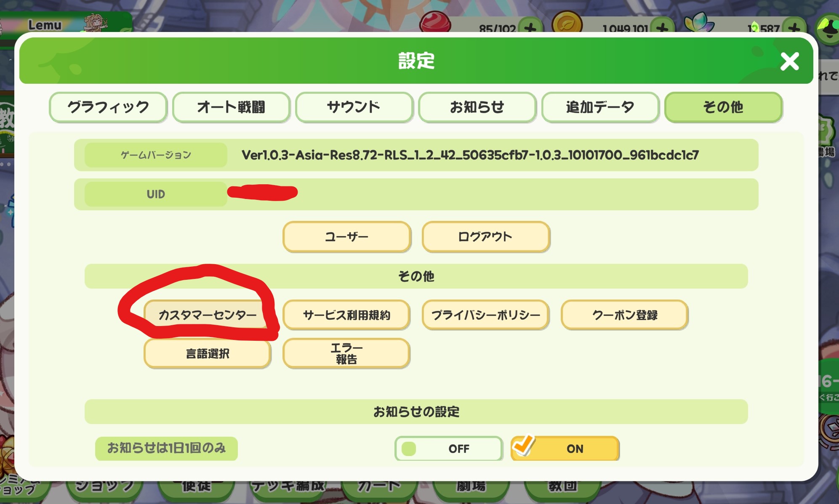The image size is (839, 504).
Task: Select the サウンド tab
Action: [354, 107]
